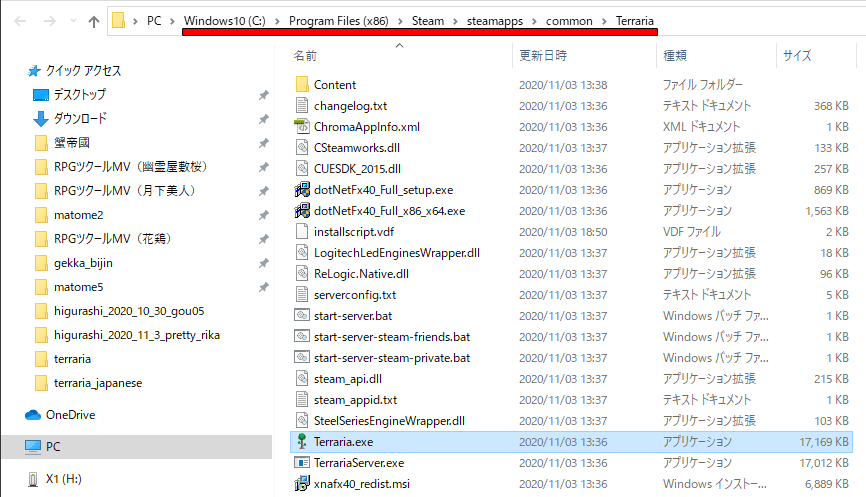Select Windows10 (C:) breadcrumb segment
Viewport: 866px width, 497px height.
click(x=224, y=21)
